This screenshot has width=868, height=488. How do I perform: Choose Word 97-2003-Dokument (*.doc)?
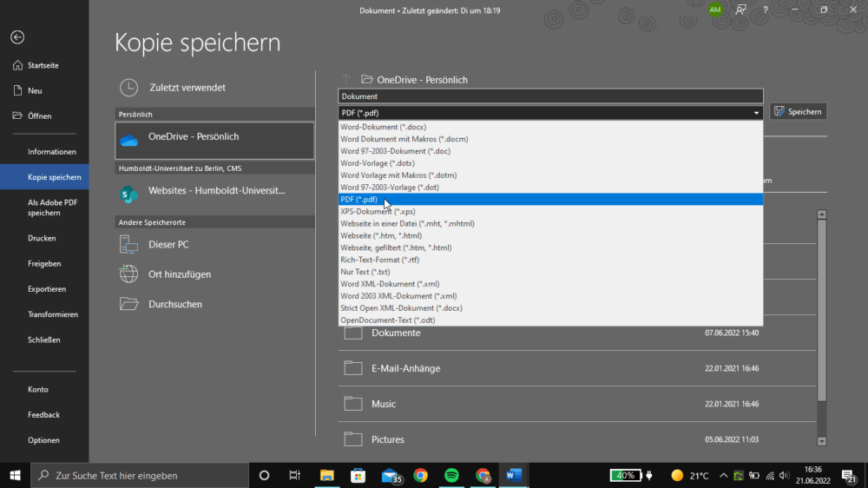pos(550,151)
